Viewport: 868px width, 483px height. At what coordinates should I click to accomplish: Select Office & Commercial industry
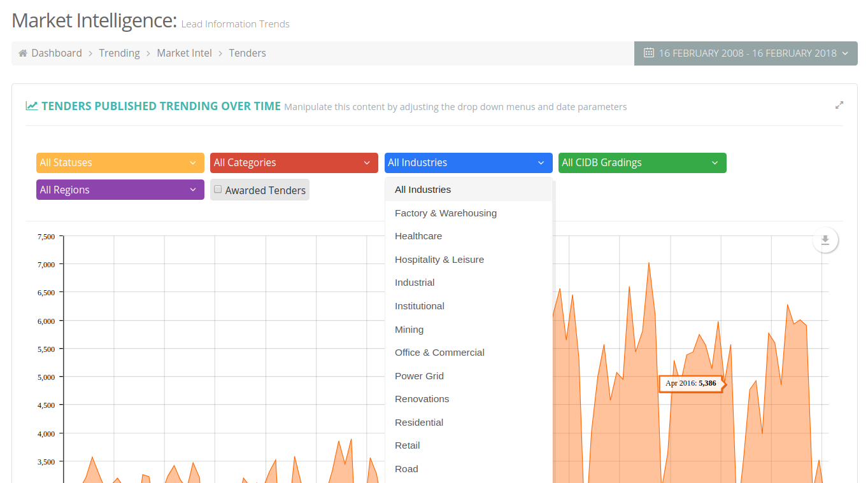pyautogui.click(x=468, y=353)
